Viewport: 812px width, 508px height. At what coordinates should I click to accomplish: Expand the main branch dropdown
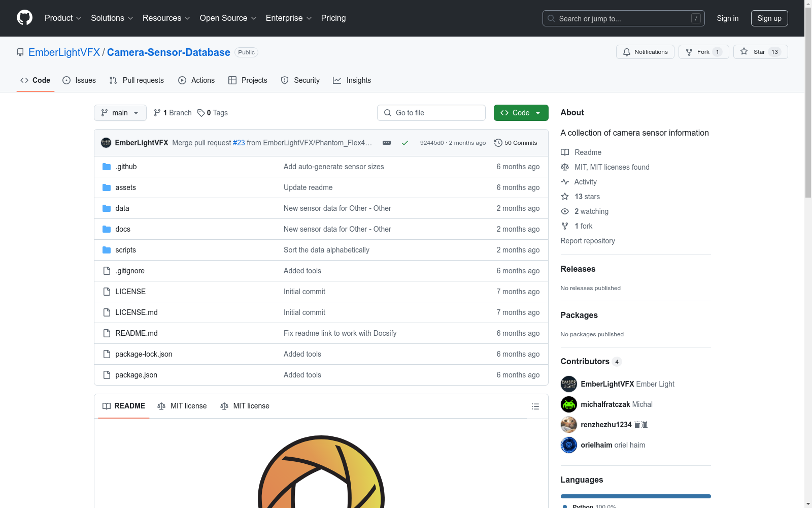coord(120,113)
